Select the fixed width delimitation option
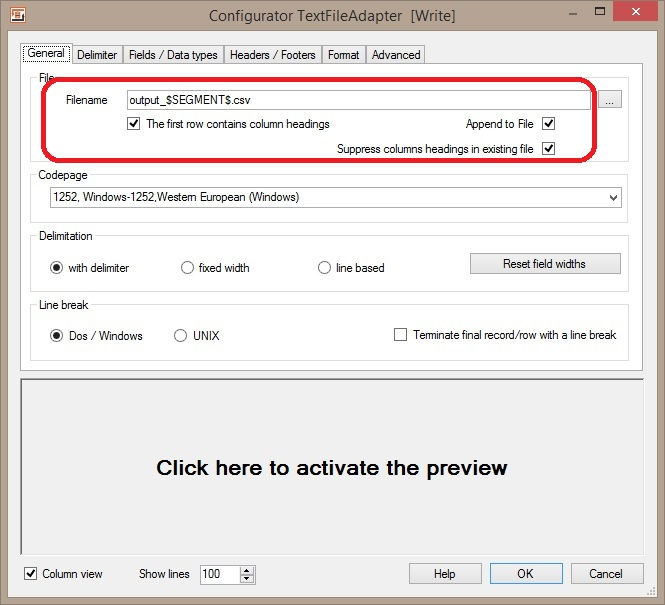The image size is (665, 605). tap(187, 268)
